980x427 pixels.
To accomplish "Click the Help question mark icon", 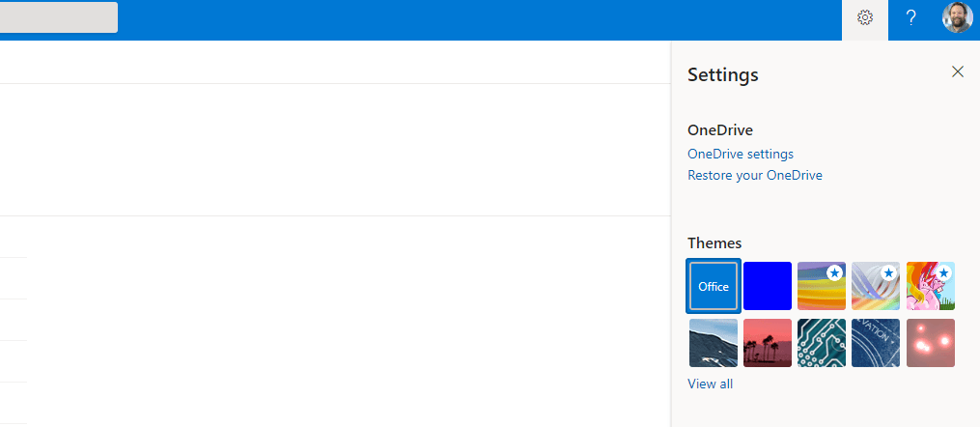I will [x=910, y=18].
